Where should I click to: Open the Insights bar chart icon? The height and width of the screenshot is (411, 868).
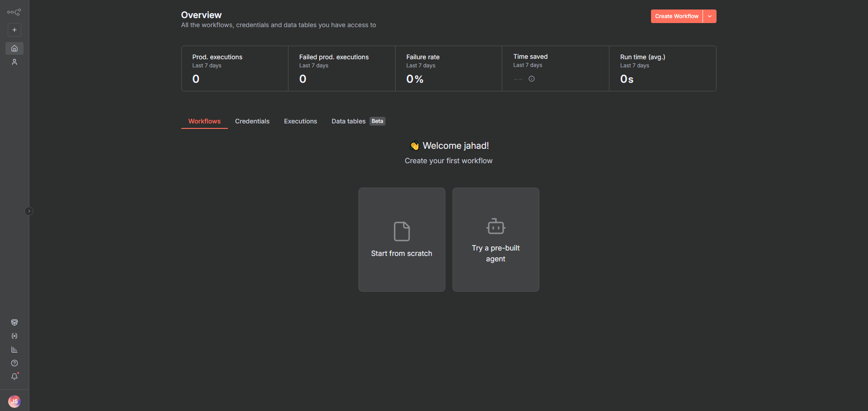pos(14,350)
